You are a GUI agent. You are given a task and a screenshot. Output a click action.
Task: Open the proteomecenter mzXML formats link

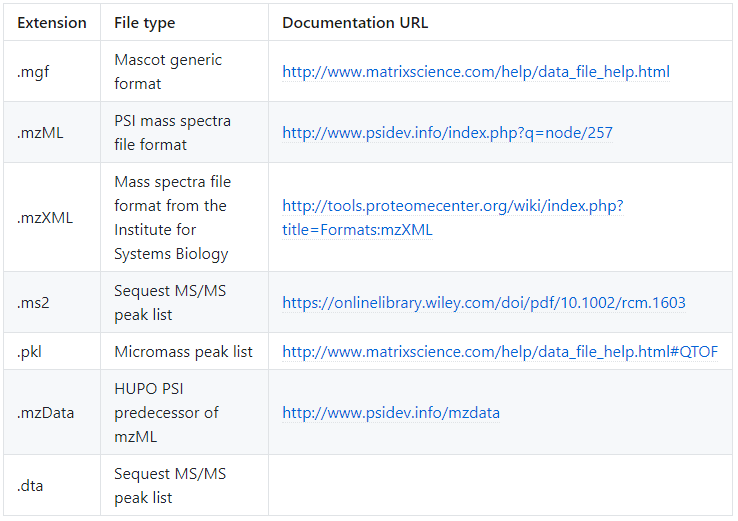(x=453, y=217)
